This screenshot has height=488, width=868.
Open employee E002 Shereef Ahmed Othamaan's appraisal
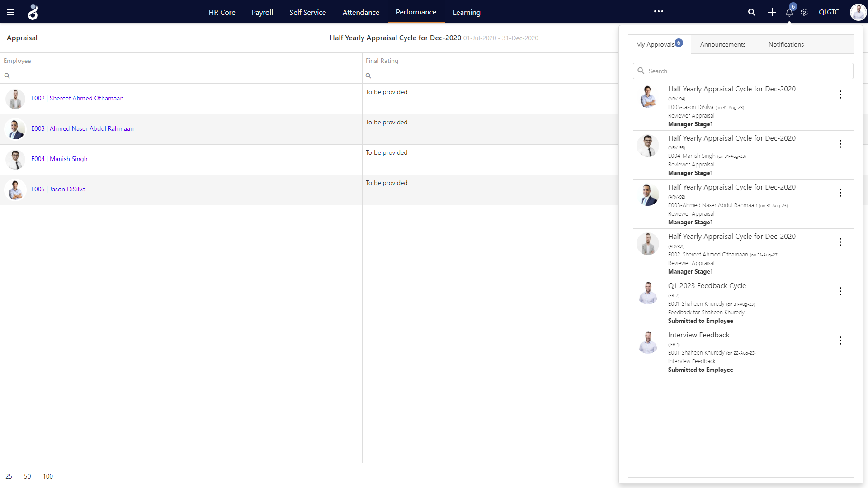(x=77, y=98)
